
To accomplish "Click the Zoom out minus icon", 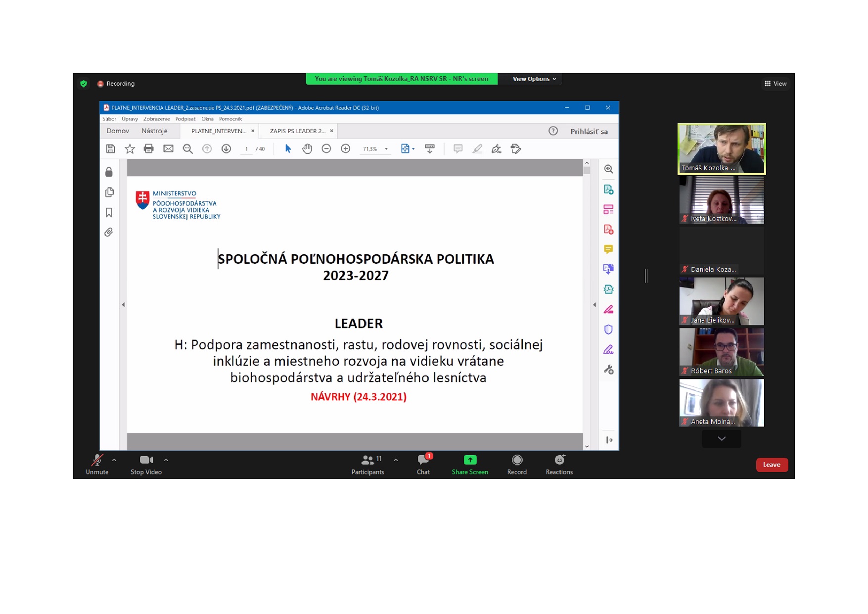I will (326, 149).
